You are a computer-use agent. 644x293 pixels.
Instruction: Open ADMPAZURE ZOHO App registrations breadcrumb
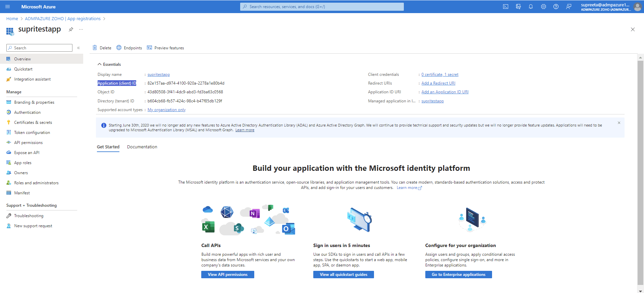[x=63, y=19]
